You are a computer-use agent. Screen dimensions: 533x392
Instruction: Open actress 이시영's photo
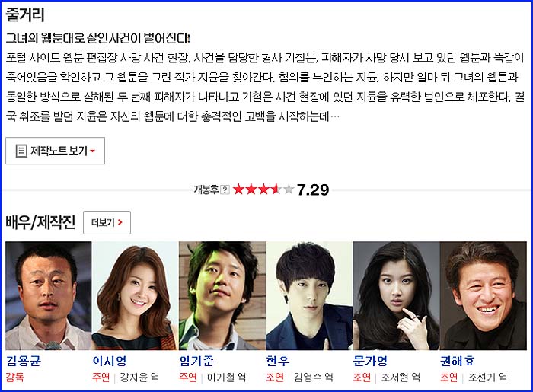[x=135, y=295]
